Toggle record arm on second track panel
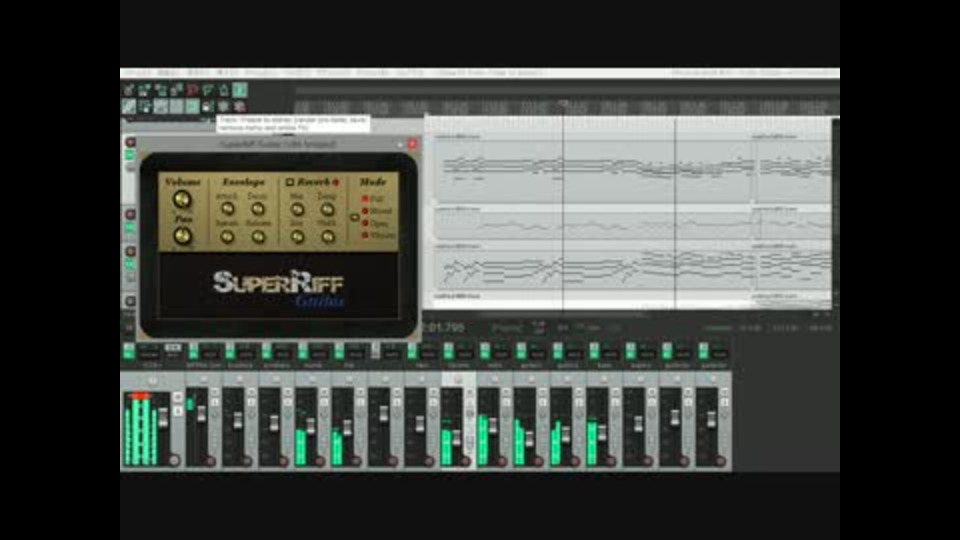 [130, 214]
